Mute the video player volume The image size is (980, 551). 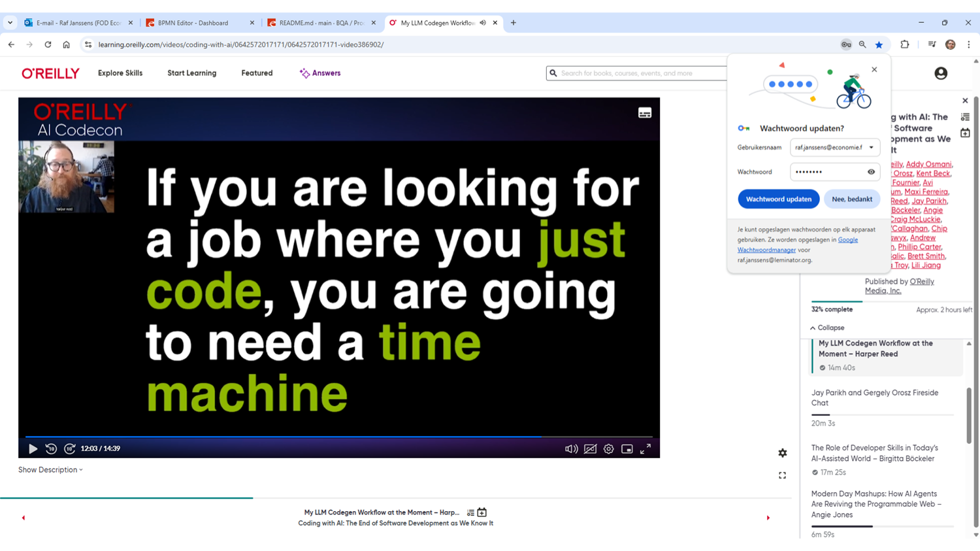[x=571, y=449]
